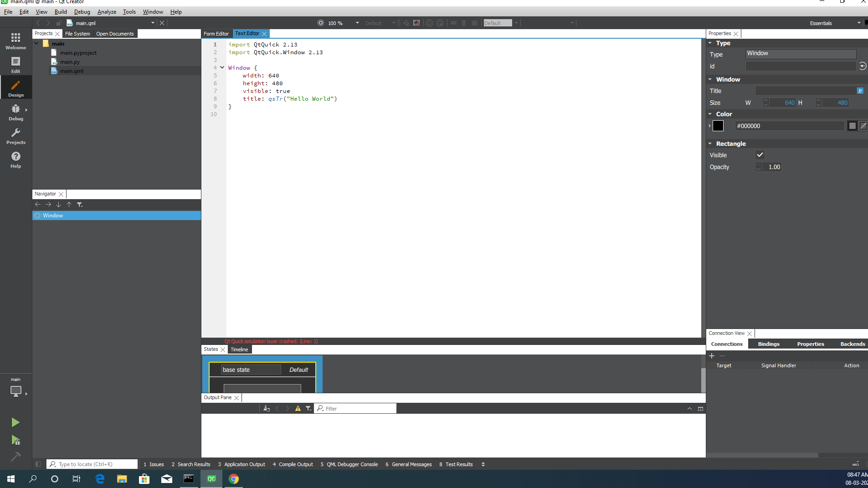Select main.py in the project tree
This screenshot has height=488, width=868.
[70, 62]
